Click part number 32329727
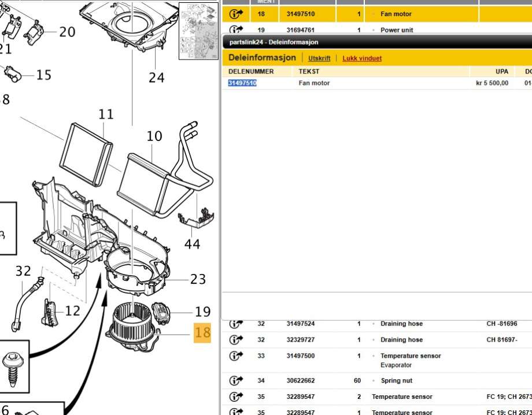The height and width of the screenshot is (415, 532). (300, 340)
